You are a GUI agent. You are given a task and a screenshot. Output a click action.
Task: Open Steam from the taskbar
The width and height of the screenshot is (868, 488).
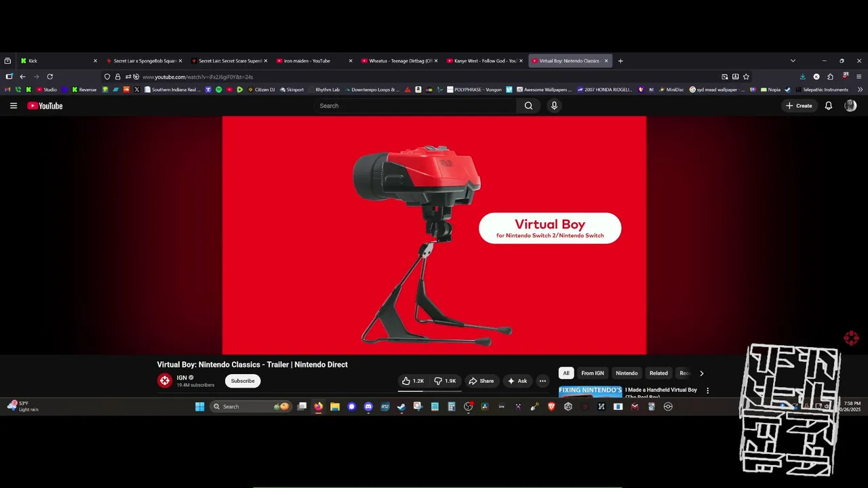[401, 407]
